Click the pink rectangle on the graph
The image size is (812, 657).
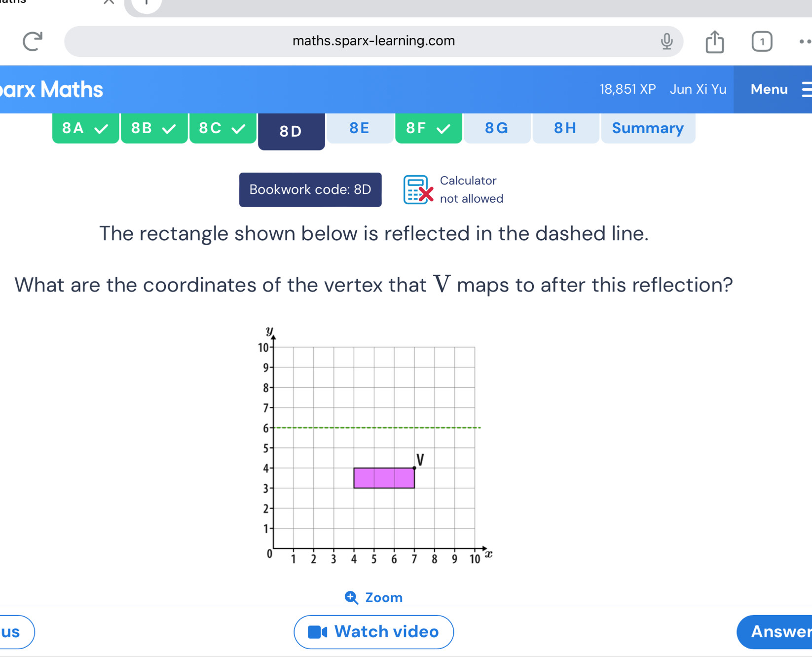click(384, 478)
